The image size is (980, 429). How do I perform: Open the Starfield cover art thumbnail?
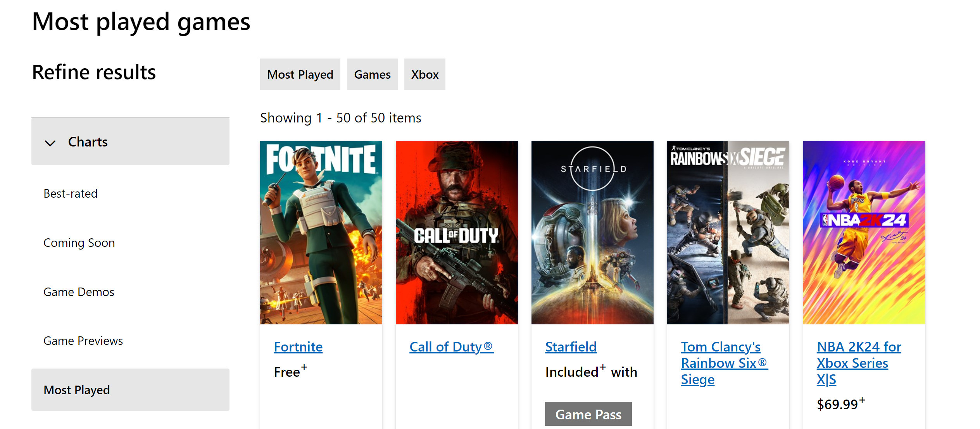pos(592,233)
